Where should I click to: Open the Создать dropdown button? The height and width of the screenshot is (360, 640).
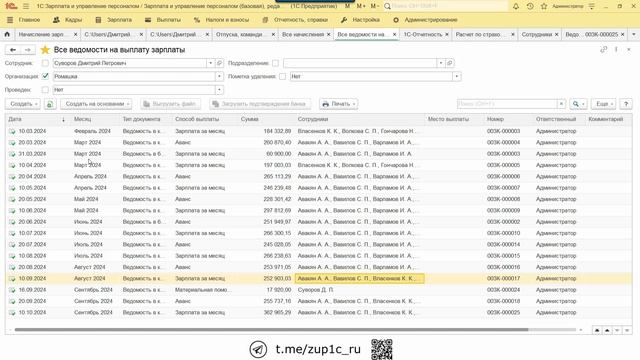pos(23,104)
